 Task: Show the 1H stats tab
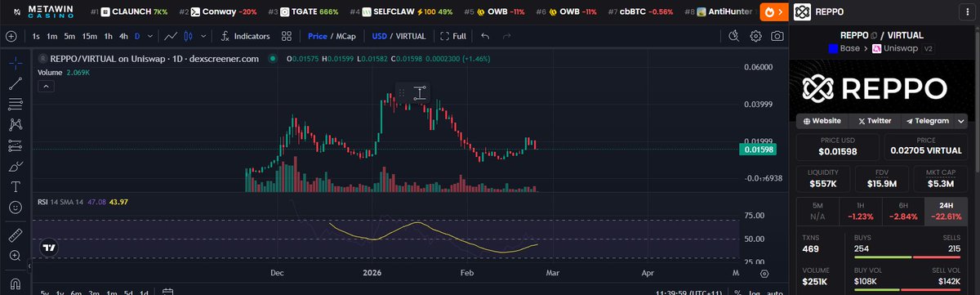pos(861,212)
